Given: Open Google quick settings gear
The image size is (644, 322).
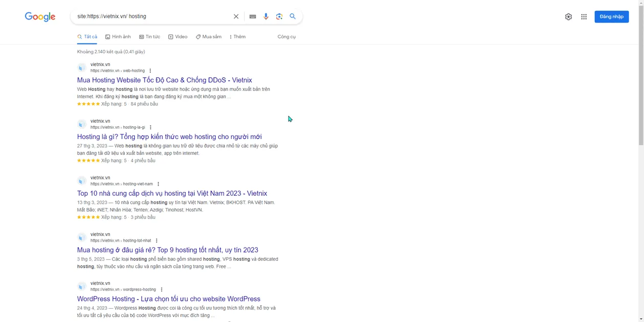Looking at the screenshot, I should (x=568, y=16).
